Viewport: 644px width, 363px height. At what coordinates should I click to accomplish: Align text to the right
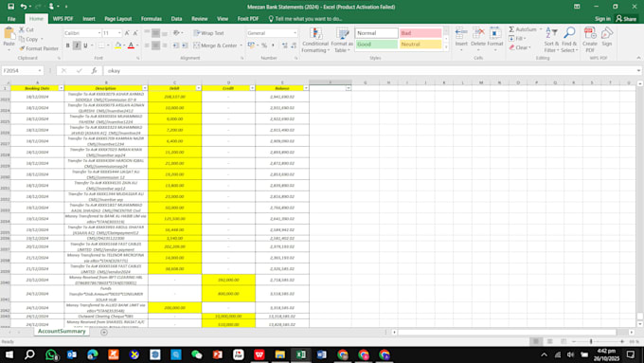point(165,45)
